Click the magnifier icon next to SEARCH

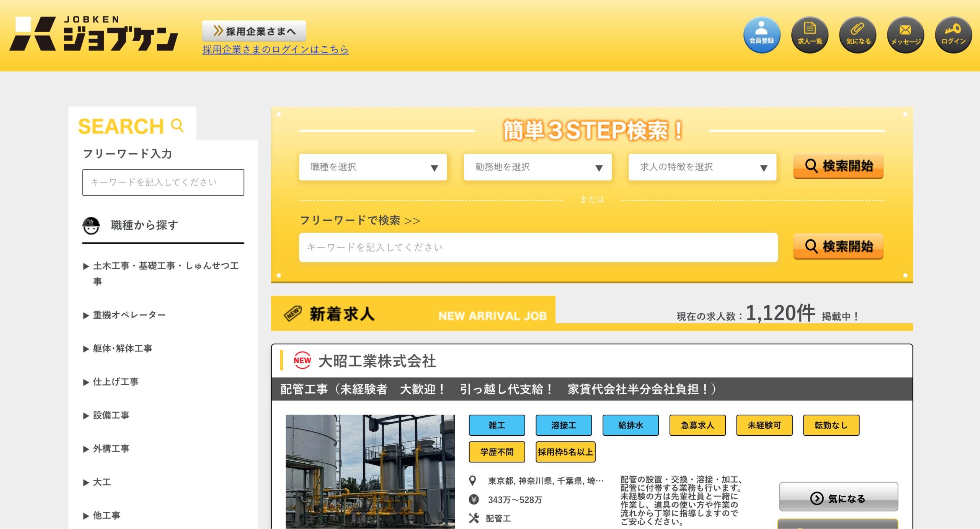(177, 125)
